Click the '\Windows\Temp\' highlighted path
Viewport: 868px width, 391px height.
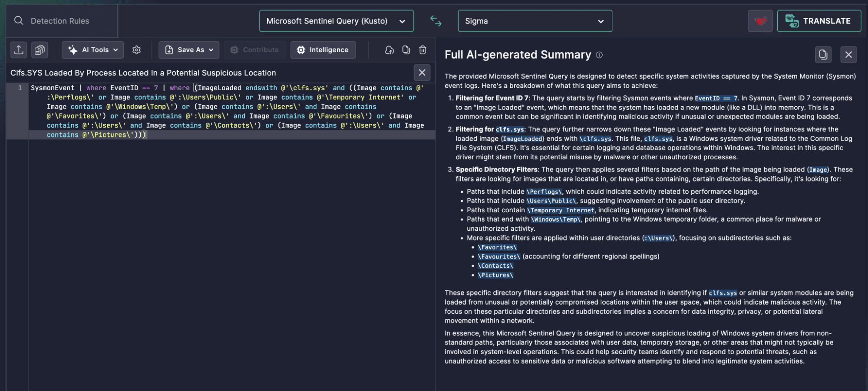(x=556, y=220)
